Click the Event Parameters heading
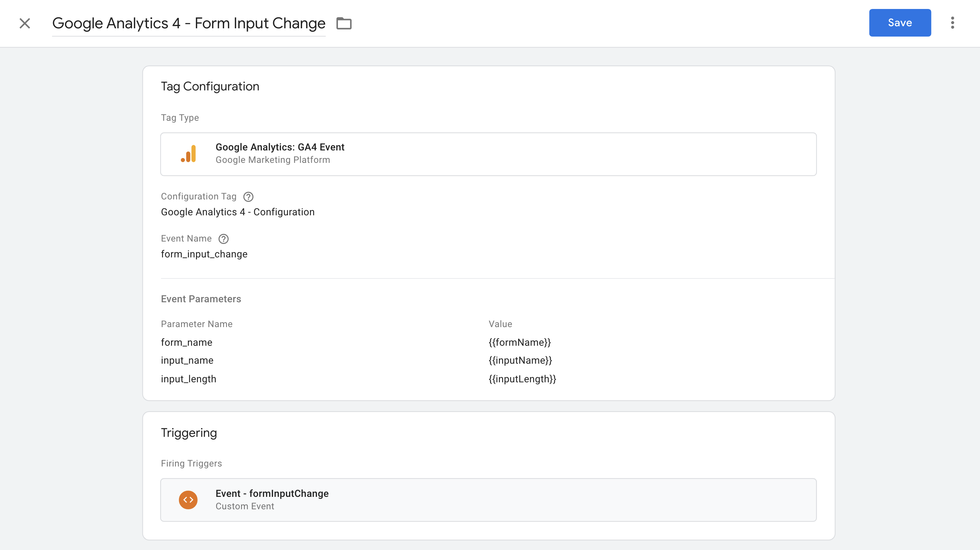The width and height of the screenshot is (980, 550). point(201,299)
